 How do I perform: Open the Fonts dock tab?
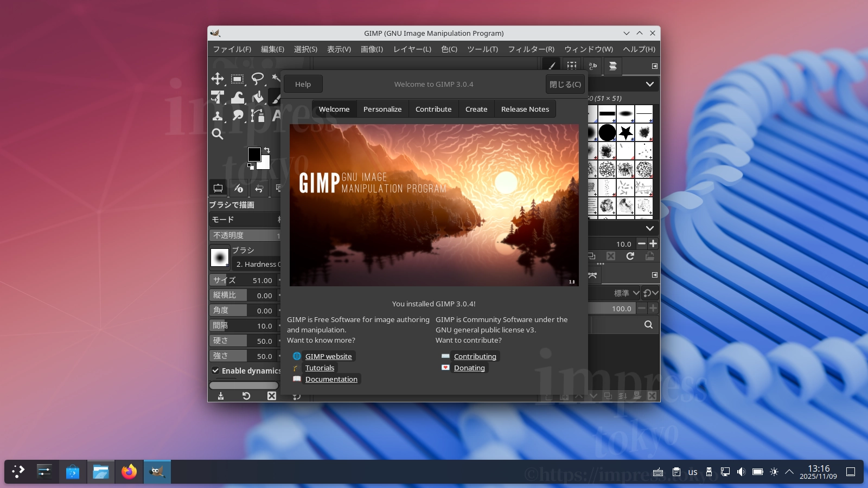592,66
